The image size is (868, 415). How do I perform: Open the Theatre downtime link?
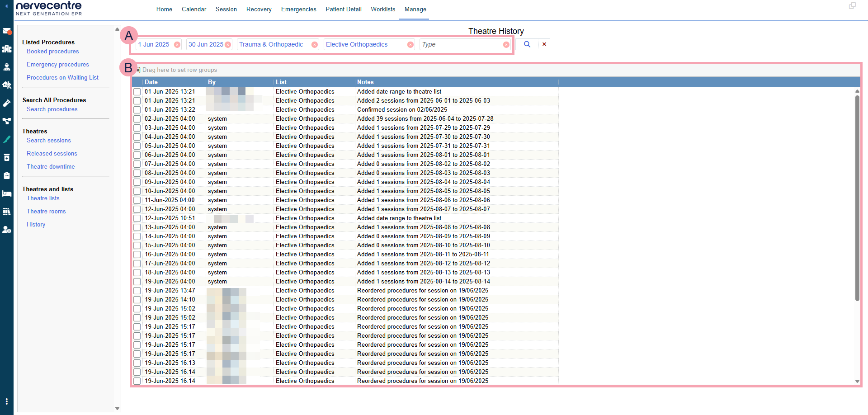click(x=51, y=166)
